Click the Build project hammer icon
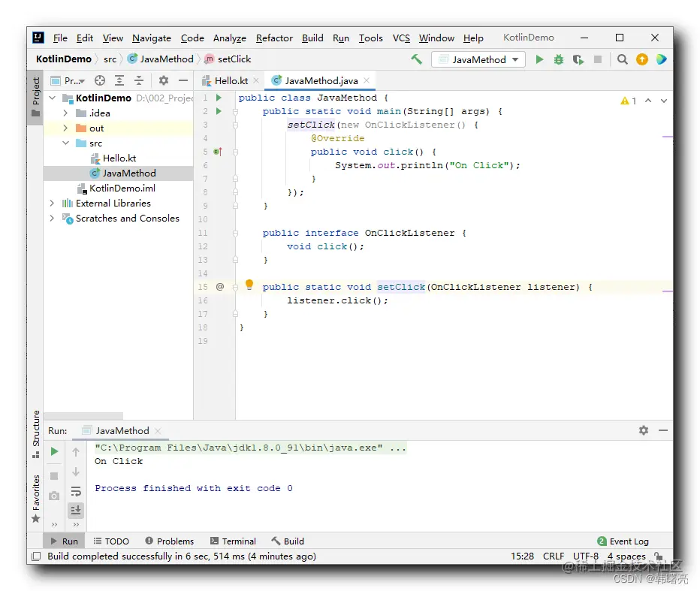 click(417, 59)
